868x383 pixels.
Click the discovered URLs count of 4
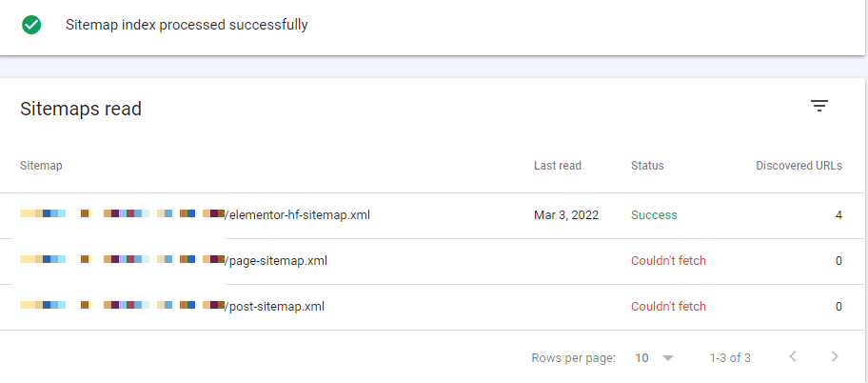(839, 215)
